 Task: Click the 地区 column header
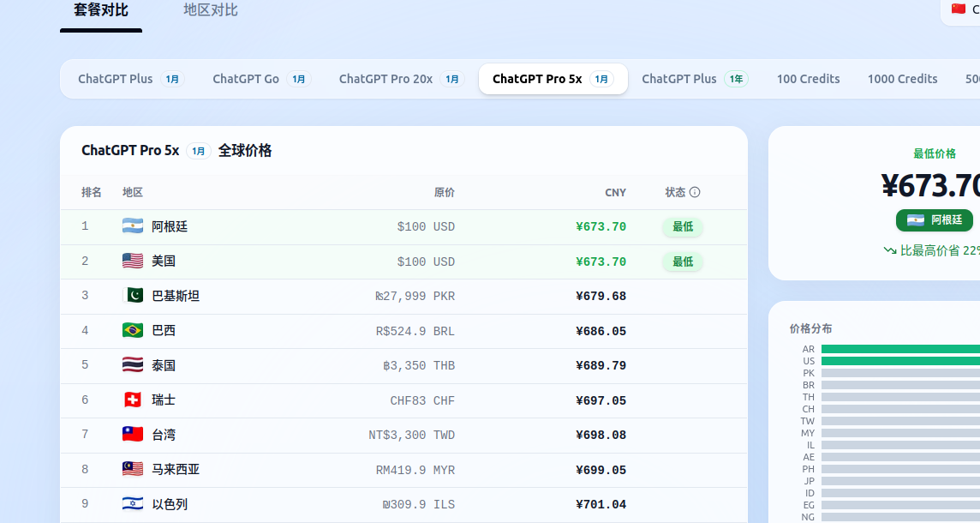[x=133, y=192]
